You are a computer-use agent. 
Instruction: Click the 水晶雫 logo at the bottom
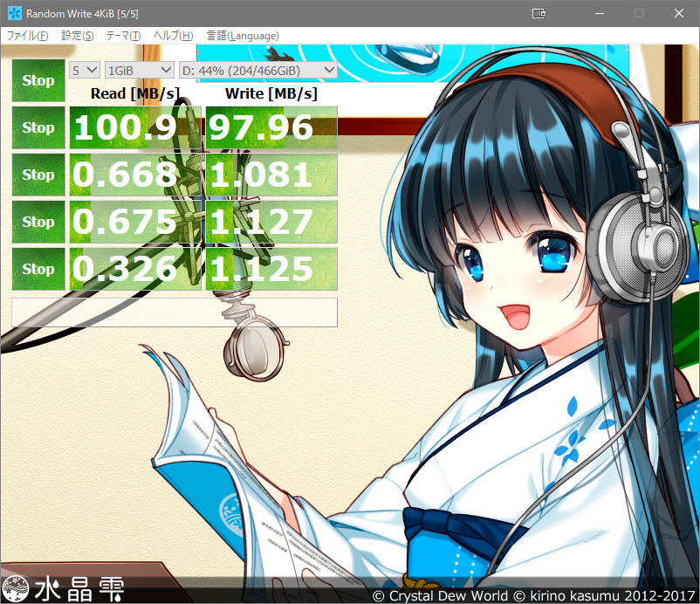tap(63, 588)
